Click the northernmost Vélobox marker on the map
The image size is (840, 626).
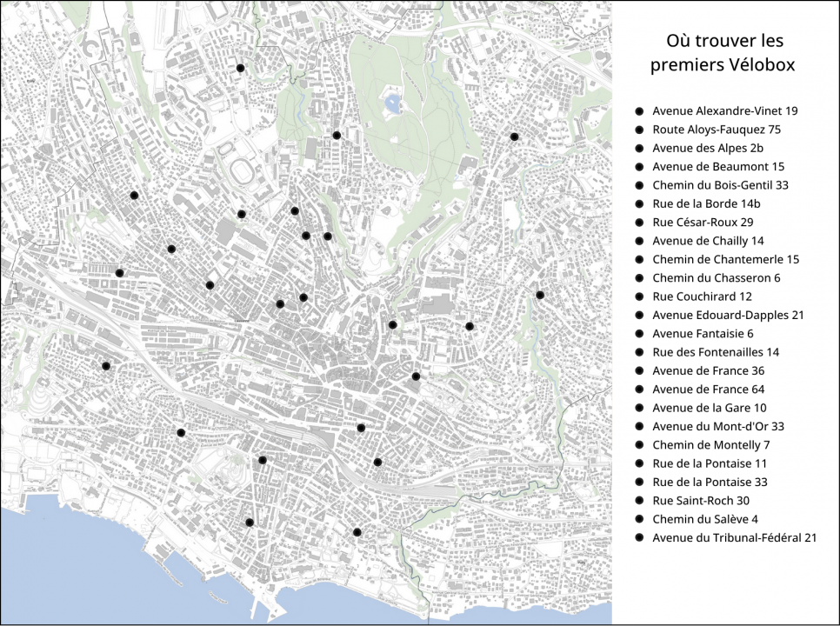[241, 68]
